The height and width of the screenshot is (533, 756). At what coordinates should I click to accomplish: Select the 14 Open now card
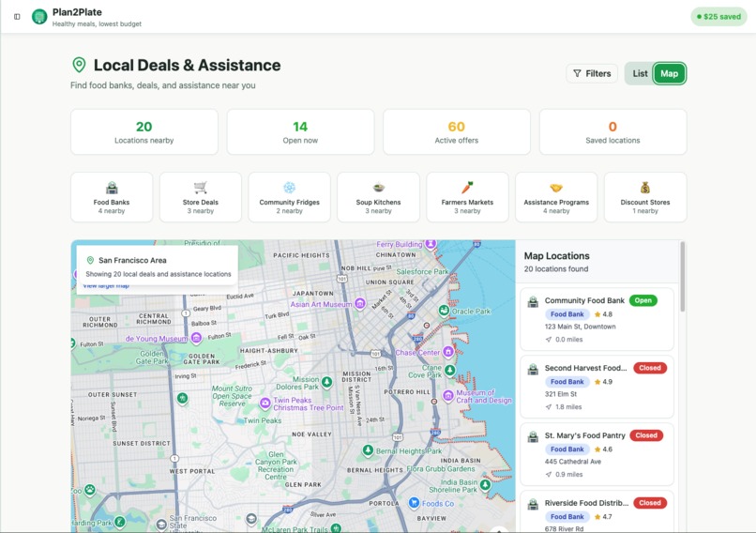point(300,131)
